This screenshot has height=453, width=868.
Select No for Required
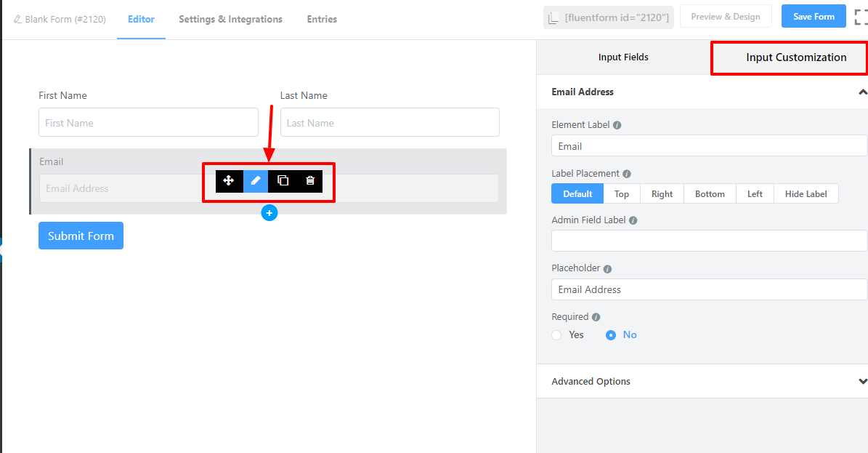point(611,335)
